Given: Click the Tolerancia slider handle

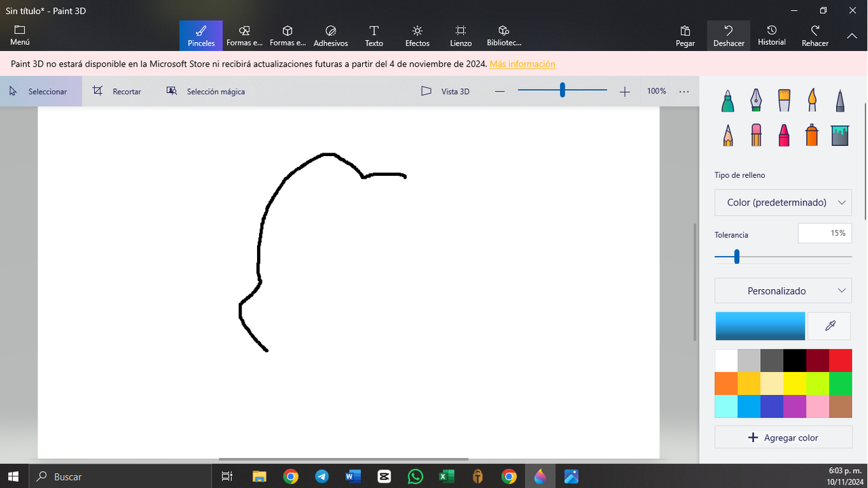Looking at the screenshot, I should pyautogui.click(x=736, y=257).
